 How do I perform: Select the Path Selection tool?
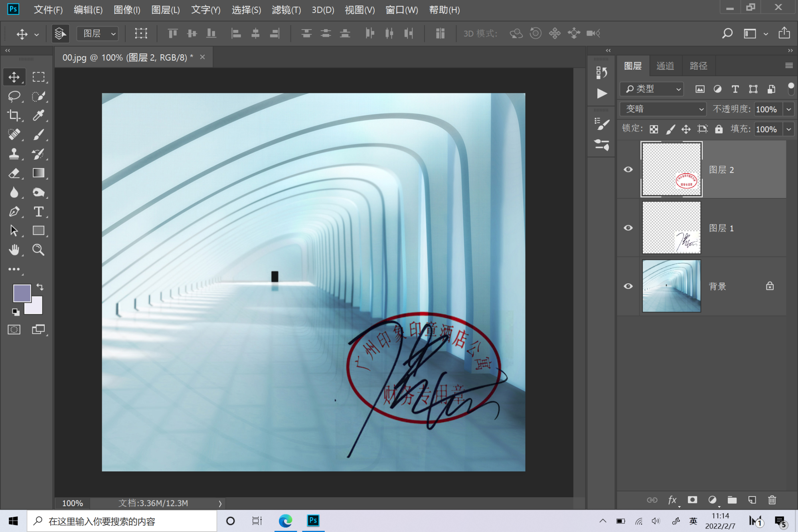click(x=14, y=231)
